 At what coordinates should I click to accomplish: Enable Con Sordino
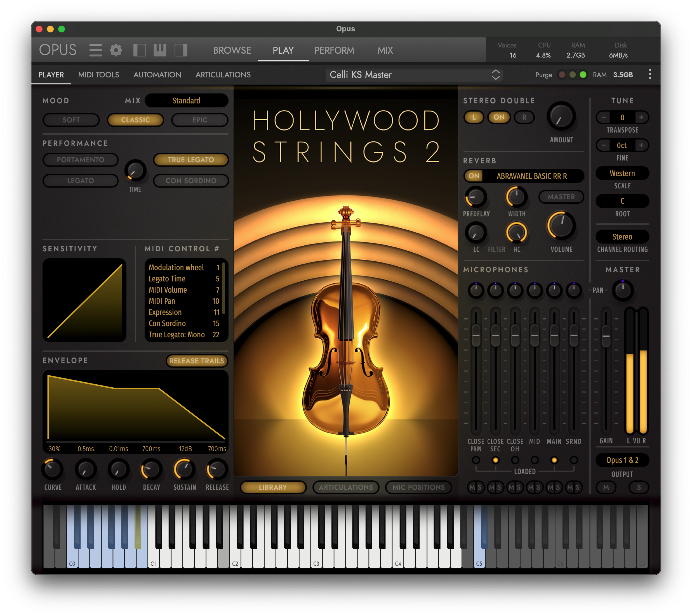191,181
